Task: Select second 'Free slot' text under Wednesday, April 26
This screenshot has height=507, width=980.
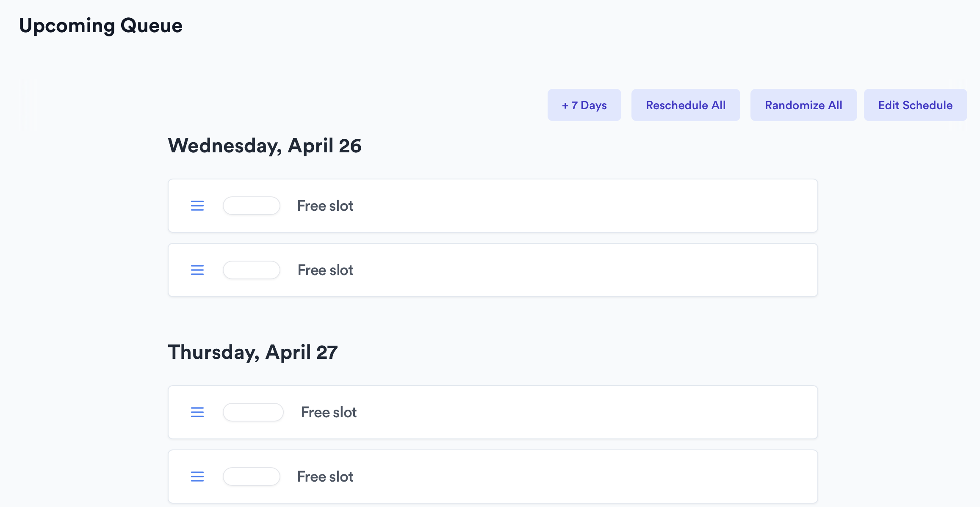Action: pos(325,270)
